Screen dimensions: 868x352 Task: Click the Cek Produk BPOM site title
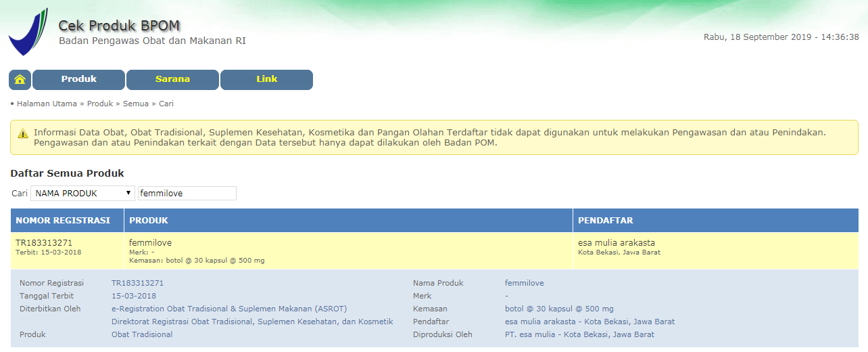pos(119,26)
